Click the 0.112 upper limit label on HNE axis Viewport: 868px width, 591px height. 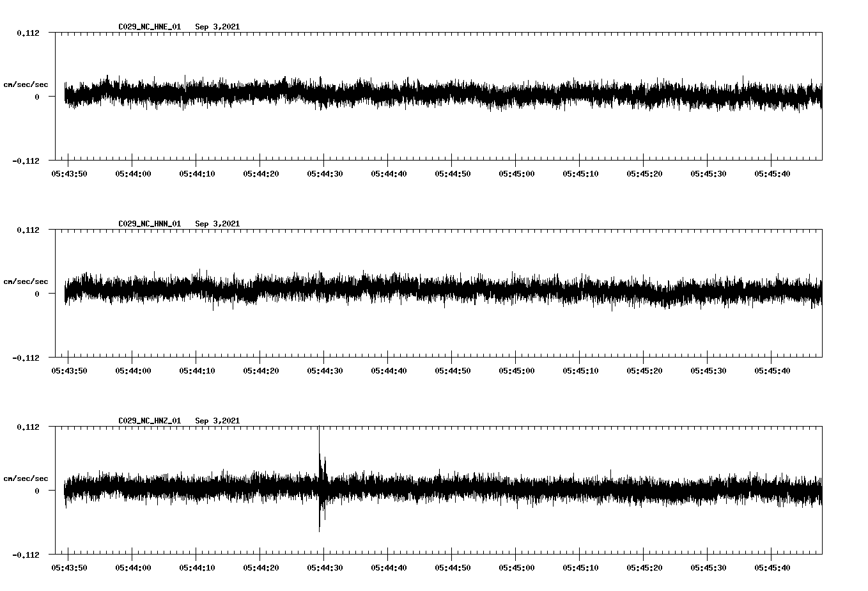[27, 33]
